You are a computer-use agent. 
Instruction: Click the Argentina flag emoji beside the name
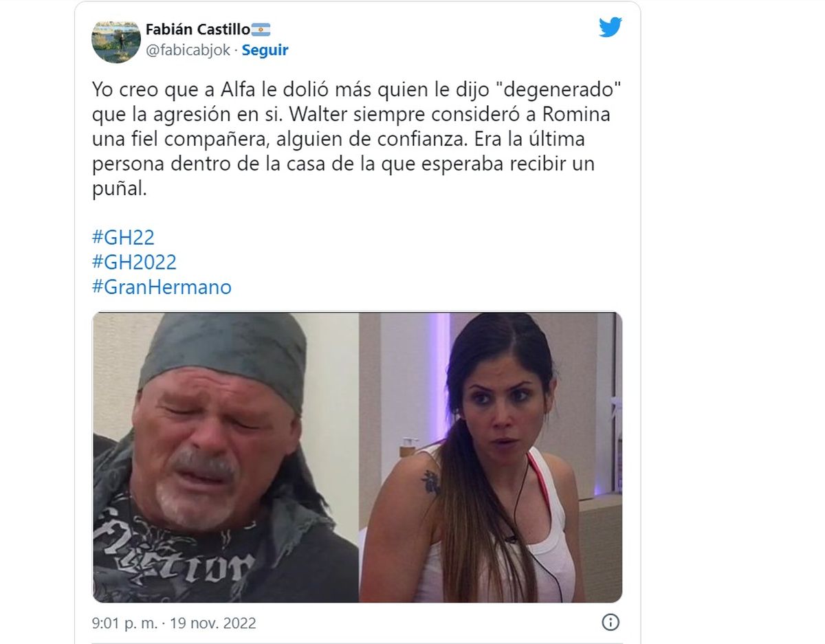point(261,30)
